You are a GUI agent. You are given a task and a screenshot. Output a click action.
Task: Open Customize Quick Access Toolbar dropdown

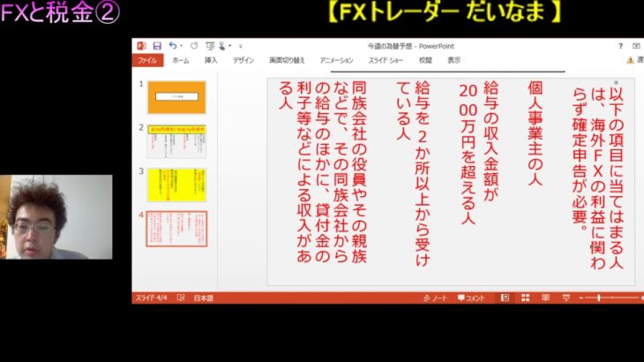click(239, 46)
